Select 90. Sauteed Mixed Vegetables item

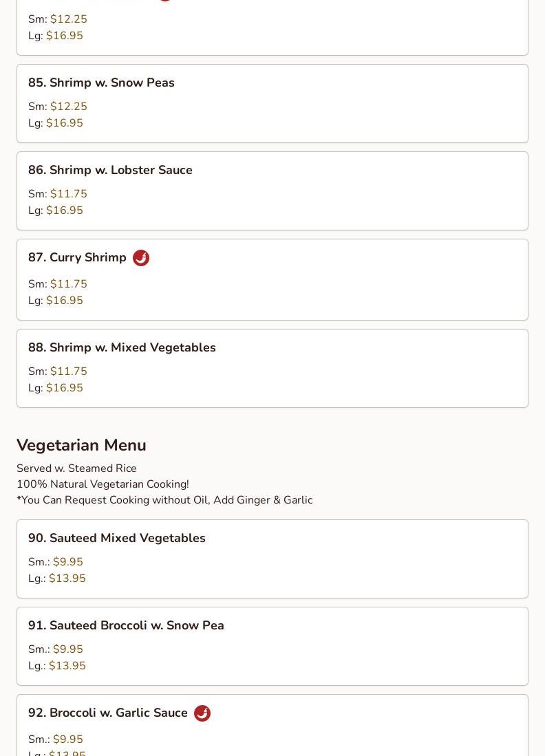point(272,559)
